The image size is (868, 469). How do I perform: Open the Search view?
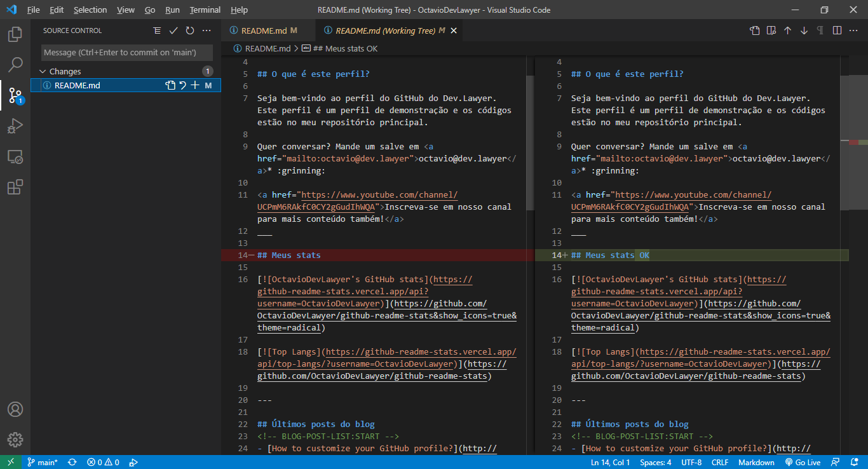click(x=15, y=64)
